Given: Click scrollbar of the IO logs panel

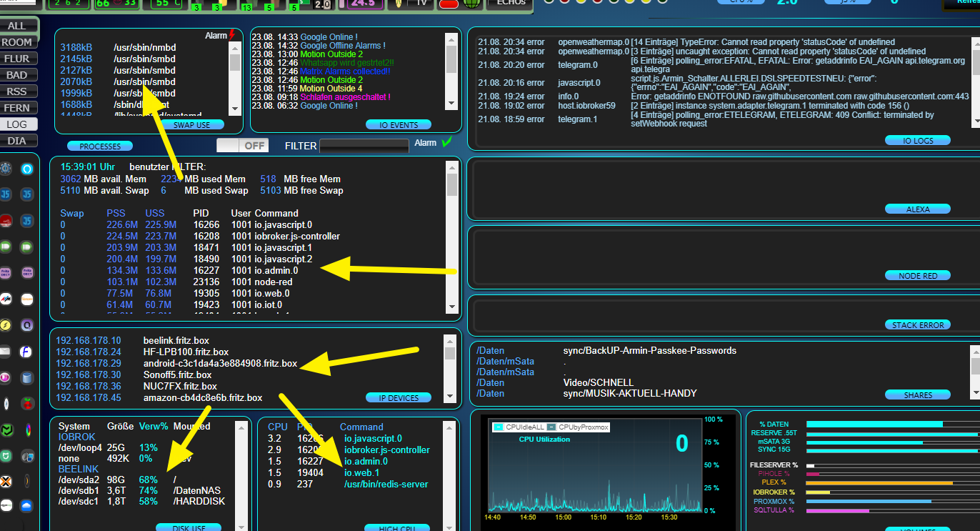Looking at the screenshot, I should coord(976,82).
